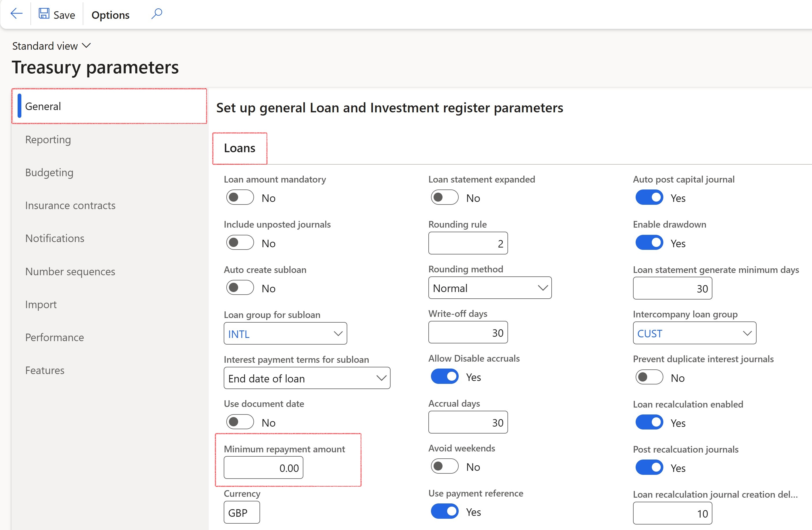Toggle Use document date switch
The width and height of the screenshot is (812, 530).
tap(240, 422)
